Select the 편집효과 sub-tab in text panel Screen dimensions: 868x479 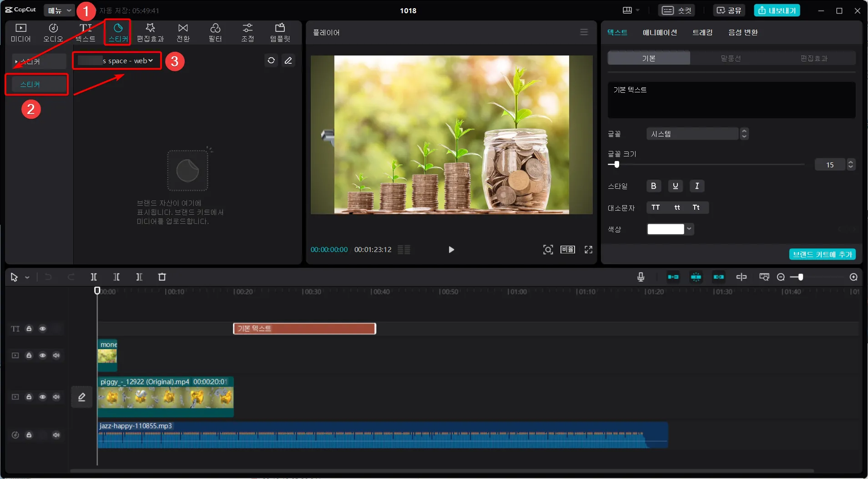click(x=814, y=58)
